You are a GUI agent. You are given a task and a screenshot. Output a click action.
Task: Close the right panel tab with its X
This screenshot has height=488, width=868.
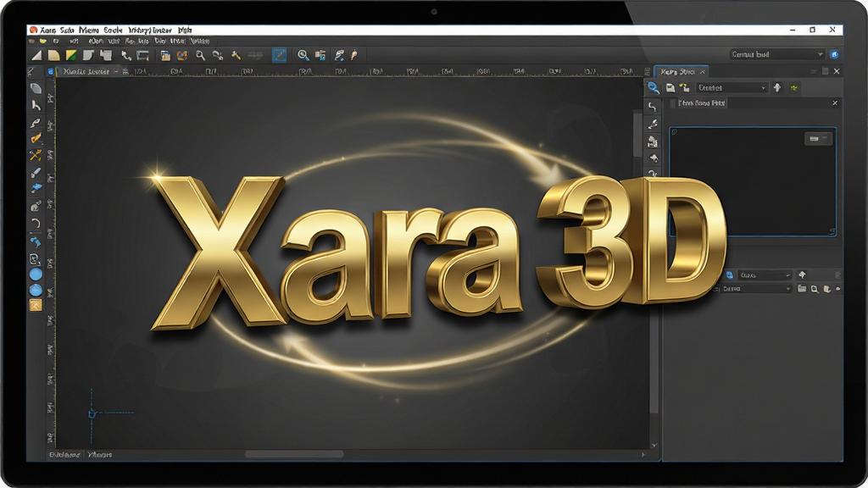coord(703,72)
